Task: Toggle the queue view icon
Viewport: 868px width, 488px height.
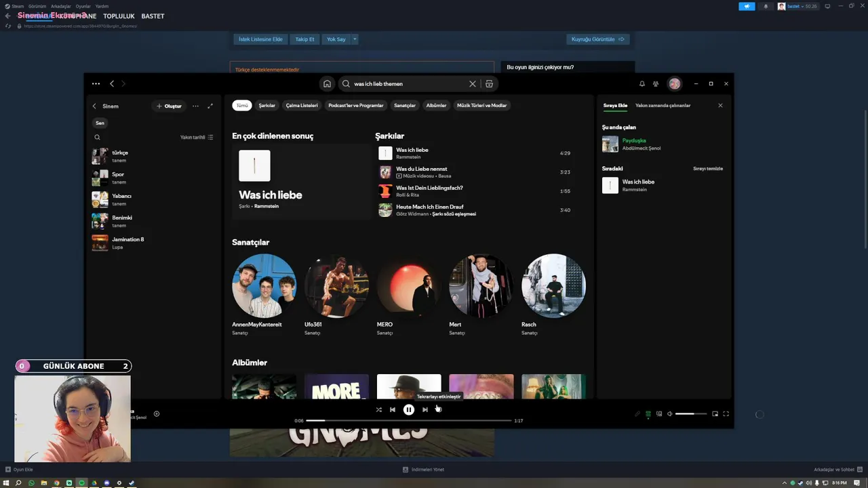Action: click(648, 414)
